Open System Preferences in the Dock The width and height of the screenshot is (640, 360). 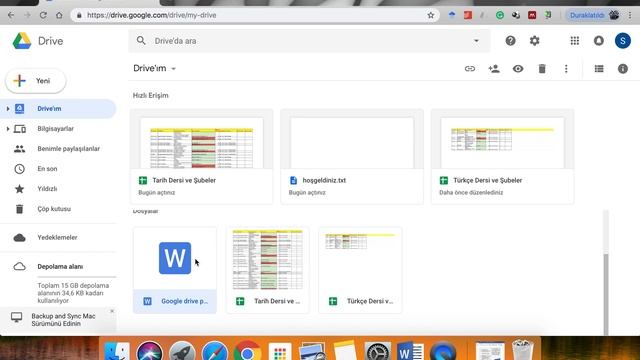click(378, 351)
